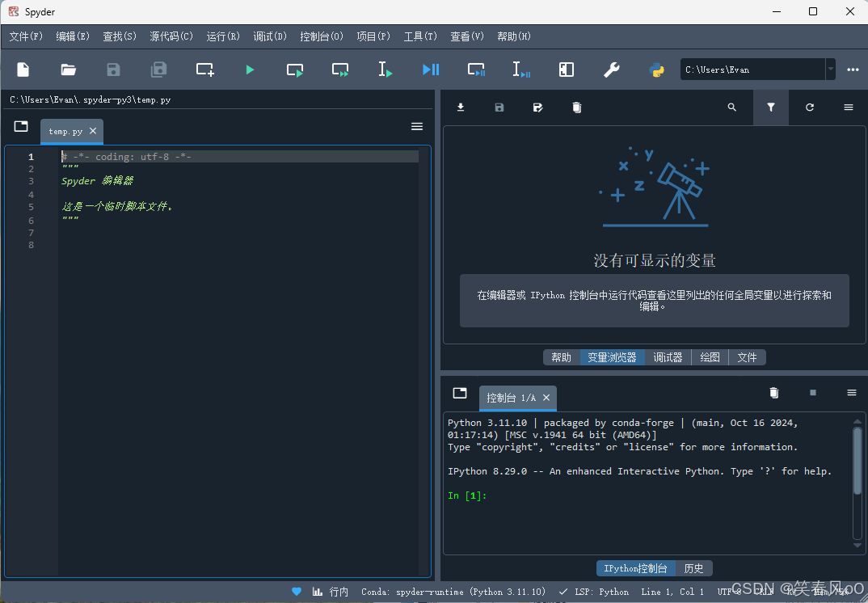This screenshot has height=603, width=868.
Task: Click the save all files icon
Action: [159, 70]
